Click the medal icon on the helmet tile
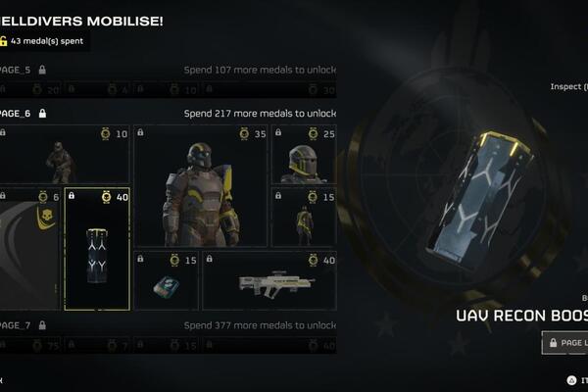The image size is (588, 392). [x=314, y=134]
